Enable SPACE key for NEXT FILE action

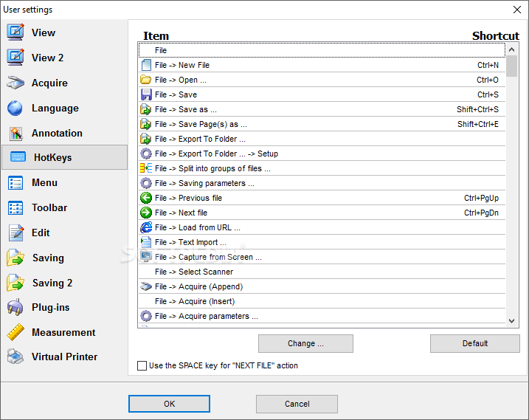142,365
